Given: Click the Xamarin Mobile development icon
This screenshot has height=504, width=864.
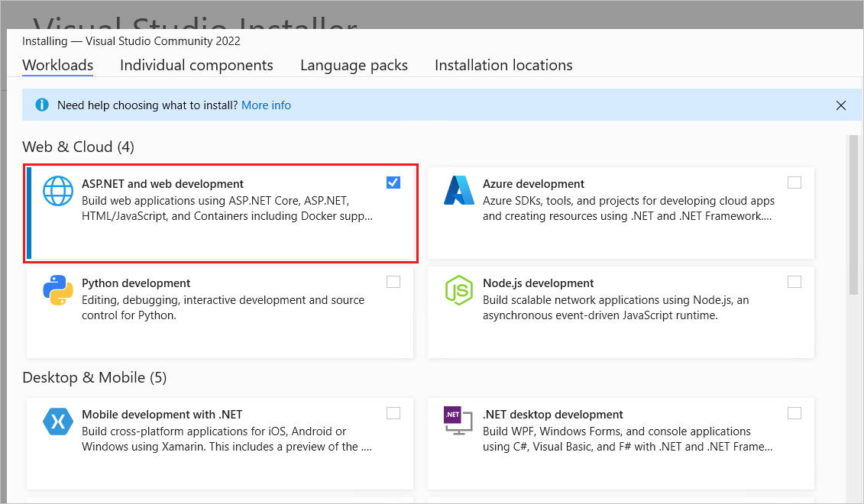Looking at the screenshot, I should tap(57, 422).
